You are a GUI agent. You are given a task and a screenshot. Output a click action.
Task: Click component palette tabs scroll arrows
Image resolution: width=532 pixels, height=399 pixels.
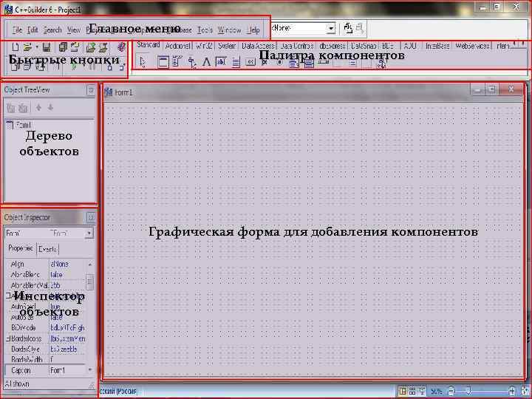[519, 44]
